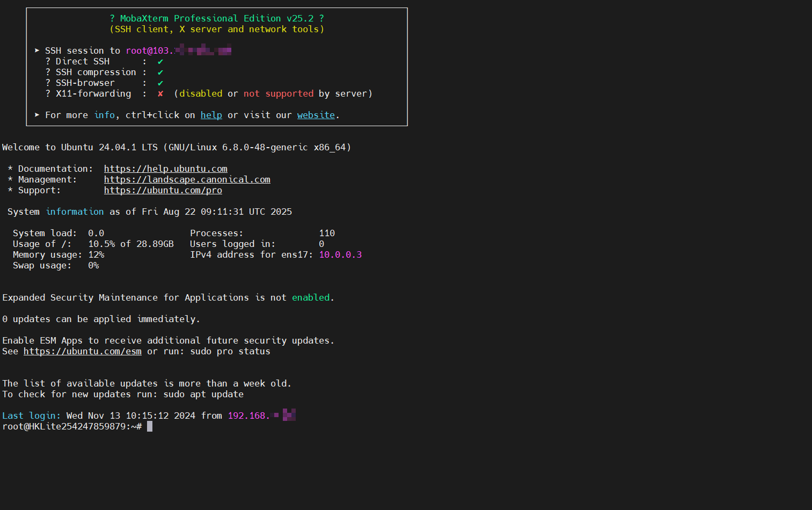The image size is (812, 510).
Task: Click the green checkmark beside SSH-browser
Action: coord(160,83)
